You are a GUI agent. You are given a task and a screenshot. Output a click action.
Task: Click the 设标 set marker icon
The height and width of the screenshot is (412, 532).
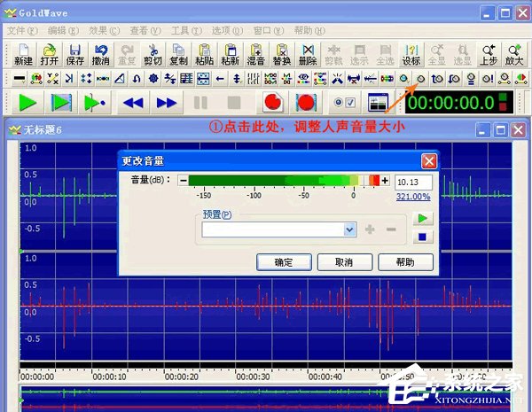[411, 55]
